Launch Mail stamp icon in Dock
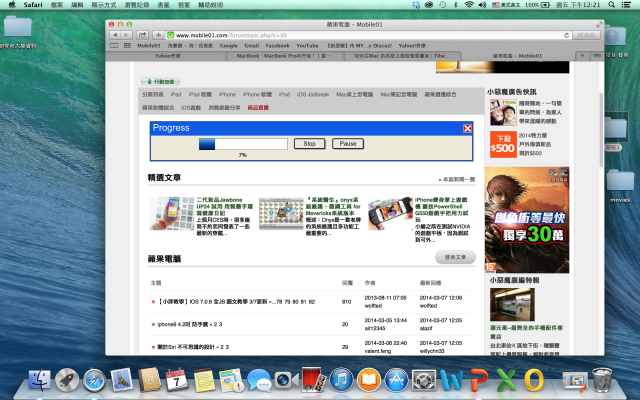640x400 pixels. pos(121,380)
